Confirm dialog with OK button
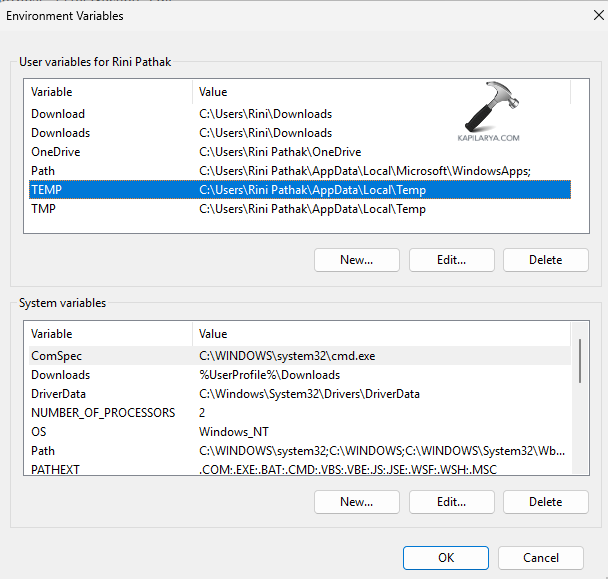608x579 pixels. pos(446,558)
